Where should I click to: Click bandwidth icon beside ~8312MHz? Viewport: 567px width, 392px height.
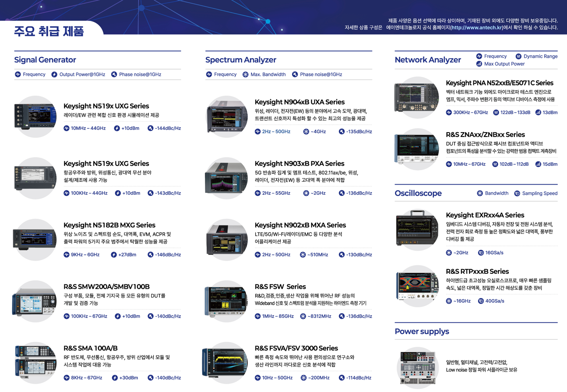pos(303,316)
